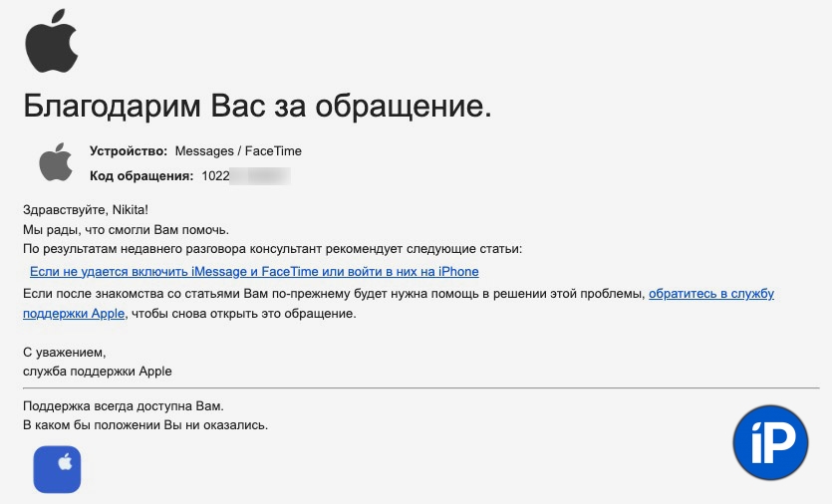Viewport: 832px width, 504px height.
Task: Click the line "В каком бы положении Вы ни оказались."
Action: pyautogui.click(x=145, y=425)
